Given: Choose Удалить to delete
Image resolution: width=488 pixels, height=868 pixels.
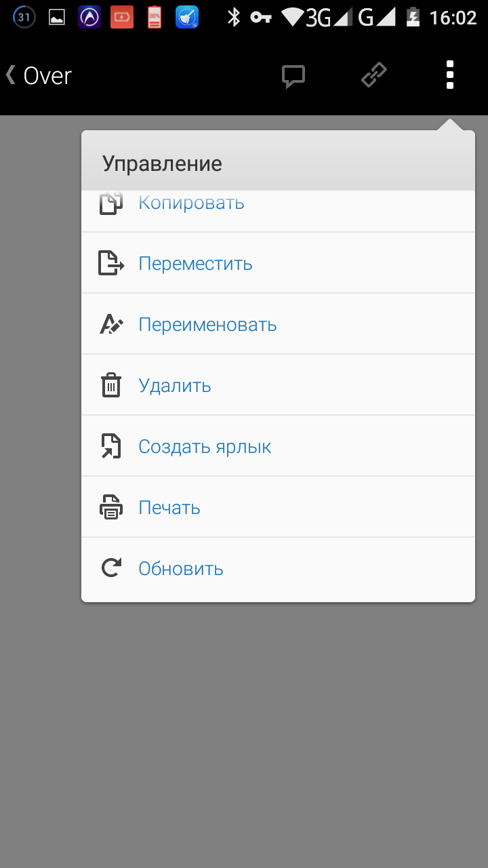Looking at the screenshot, I should 175,385.
